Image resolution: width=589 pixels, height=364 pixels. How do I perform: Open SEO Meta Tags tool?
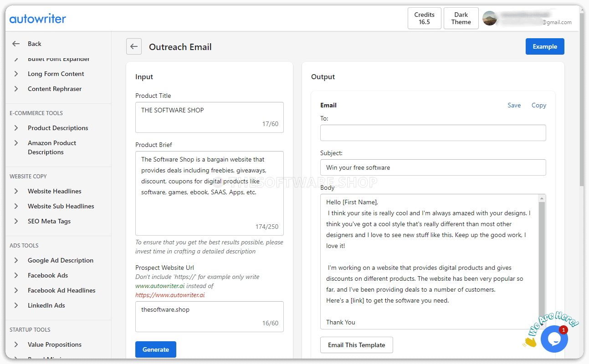(x=49, y=221)
